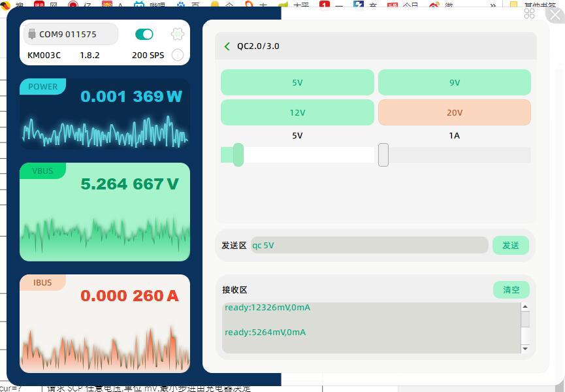Select the 9V voltage option

[x=454, y=82]
